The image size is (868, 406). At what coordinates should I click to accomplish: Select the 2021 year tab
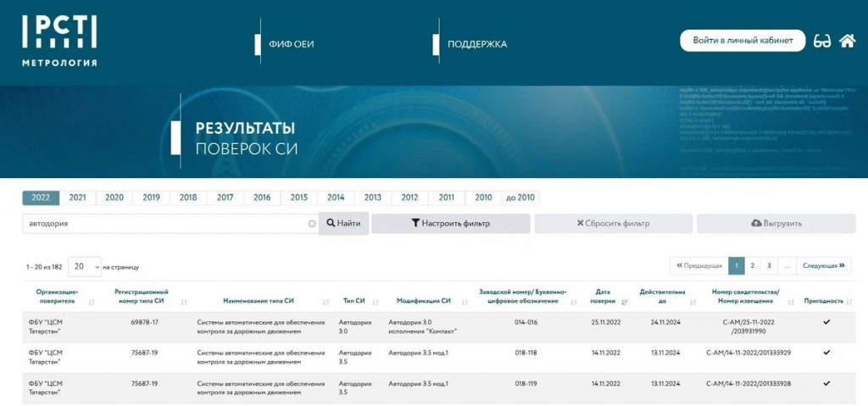click(77, 197)
